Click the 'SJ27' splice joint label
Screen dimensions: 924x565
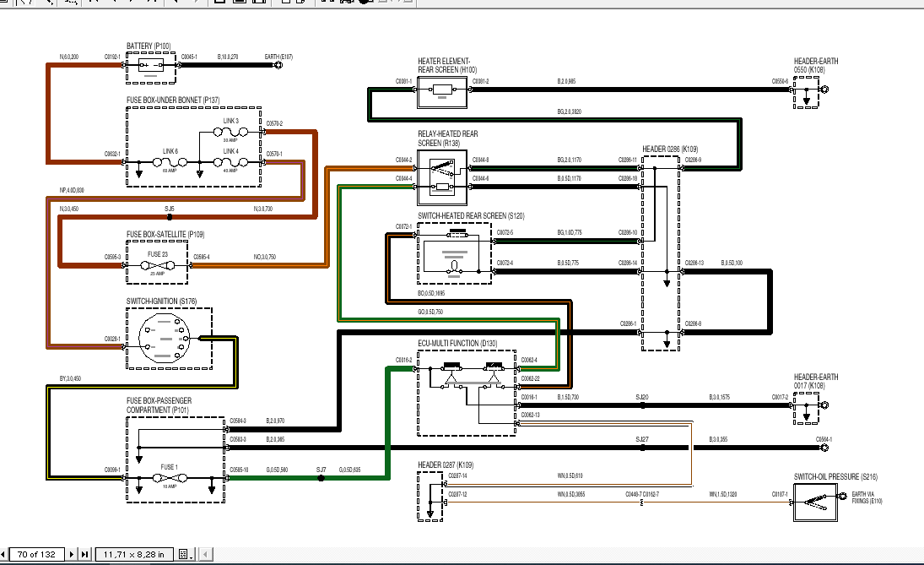click(x=642, y=439)
